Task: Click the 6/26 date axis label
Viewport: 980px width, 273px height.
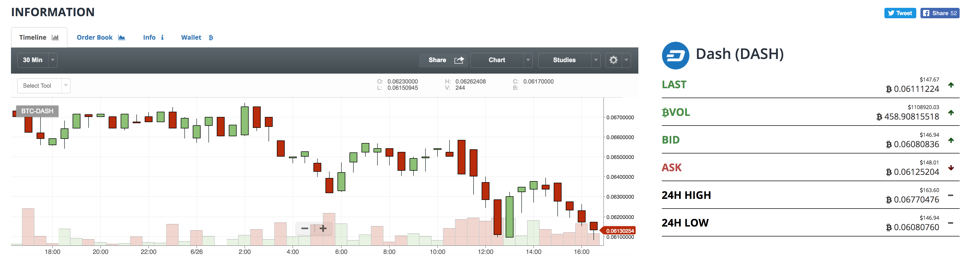Action: point(197,252)
